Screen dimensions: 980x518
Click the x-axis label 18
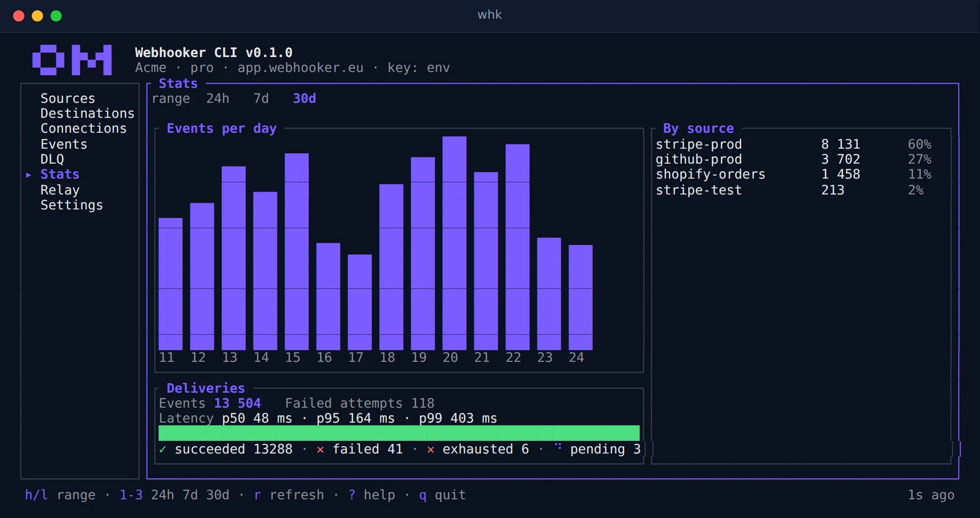[387, 357]
